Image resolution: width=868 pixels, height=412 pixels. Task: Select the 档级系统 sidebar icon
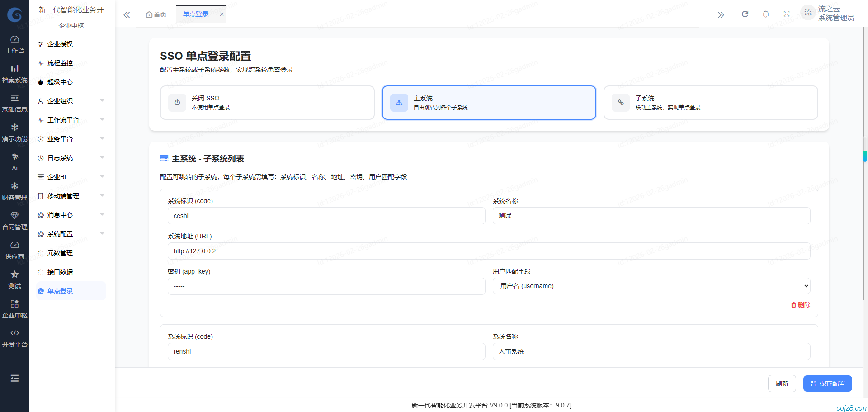pos(14,72)
